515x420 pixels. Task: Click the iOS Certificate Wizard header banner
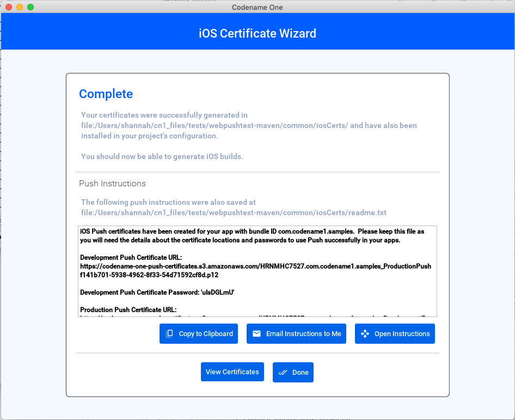coord(257,33)
